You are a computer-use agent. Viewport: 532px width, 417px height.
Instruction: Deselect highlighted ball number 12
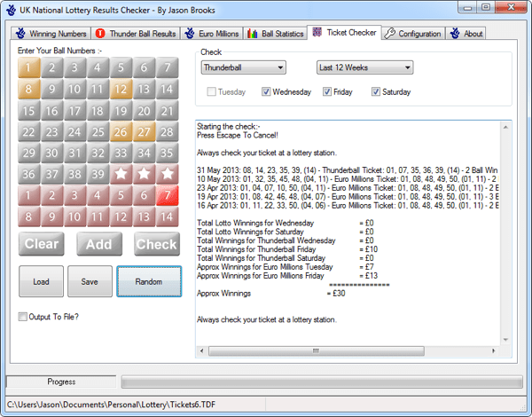tap(121, 89)
